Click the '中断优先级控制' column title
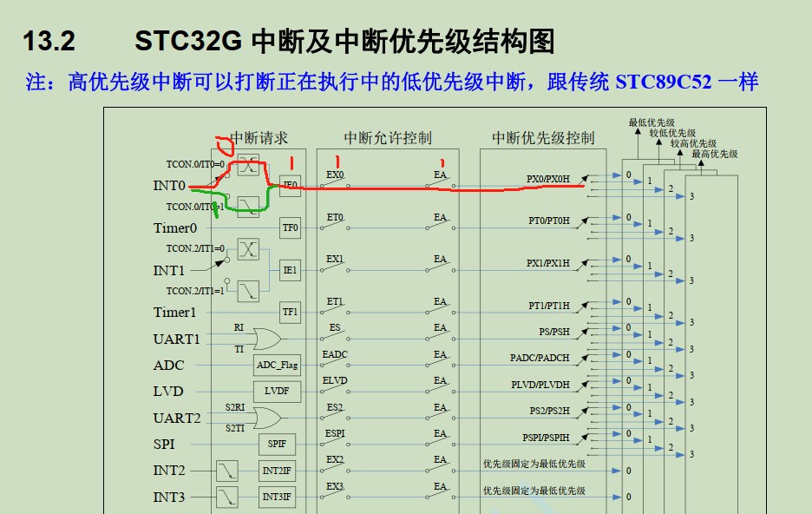Screen dimensions: 812x514 (x=543, y=138)
